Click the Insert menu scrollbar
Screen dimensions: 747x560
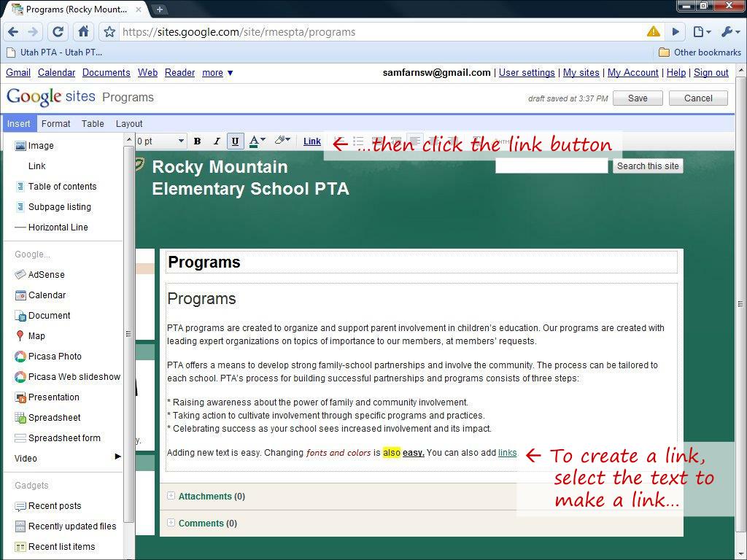click(128, 333)
